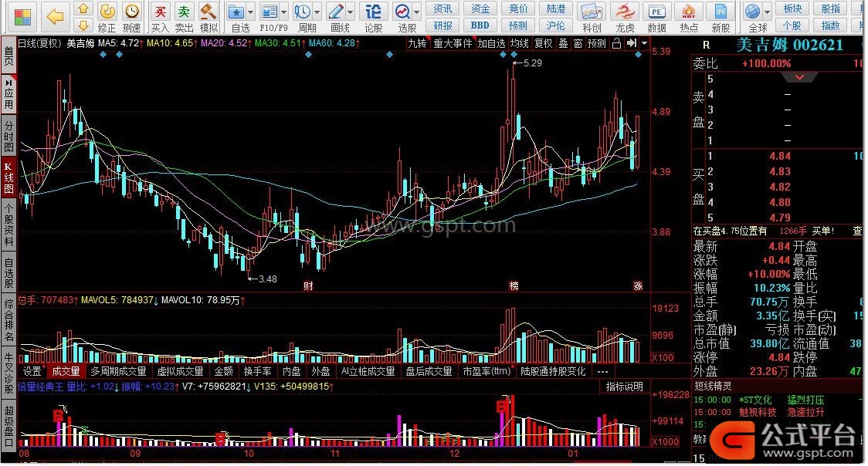Screen dimensions: 868x466
Task: Open 指标说明 indicator description
Action: tap(624, 387)
